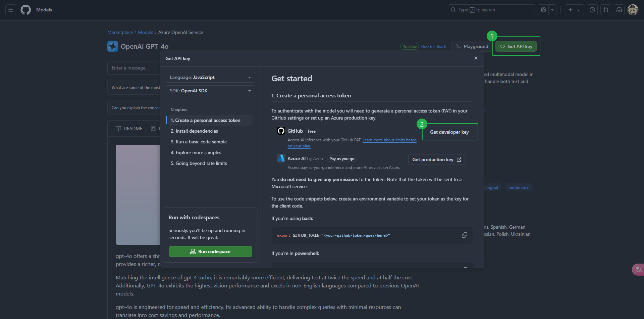Open Learn more about limits link
This screenshot has height=319, width=644.
click(x=389, y=140)
